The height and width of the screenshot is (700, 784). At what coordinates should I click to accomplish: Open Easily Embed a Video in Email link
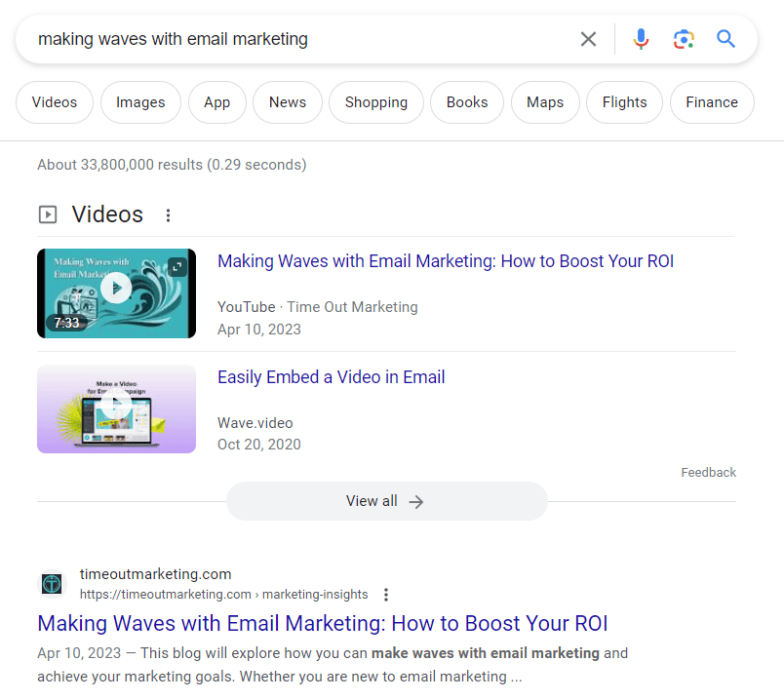[331, 377]
